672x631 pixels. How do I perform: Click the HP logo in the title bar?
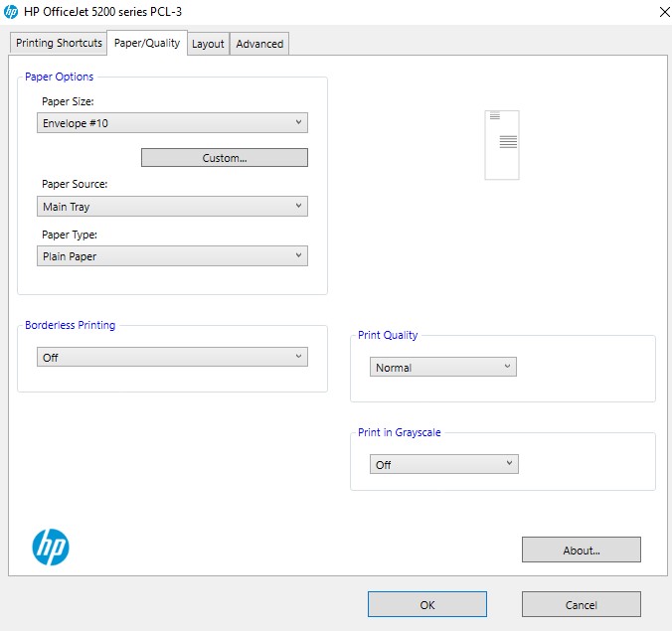point(11,12)
